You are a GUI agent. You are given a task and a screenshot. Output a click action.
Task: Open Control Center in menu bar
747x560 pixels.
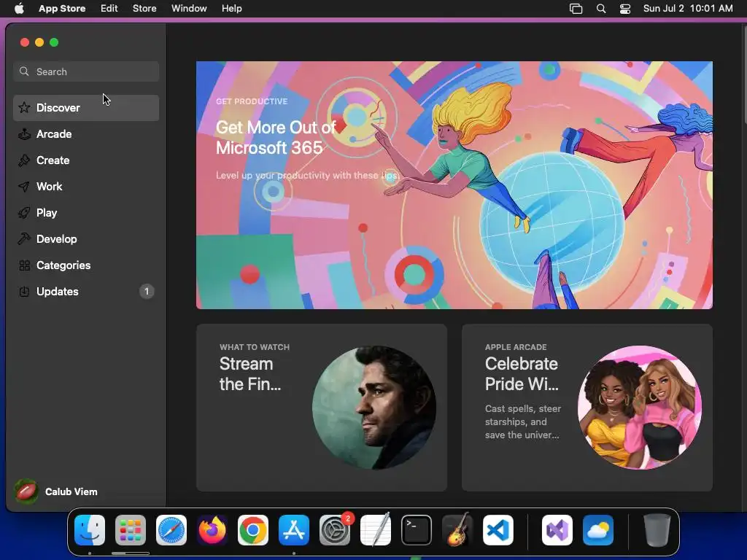pos(625,8)
